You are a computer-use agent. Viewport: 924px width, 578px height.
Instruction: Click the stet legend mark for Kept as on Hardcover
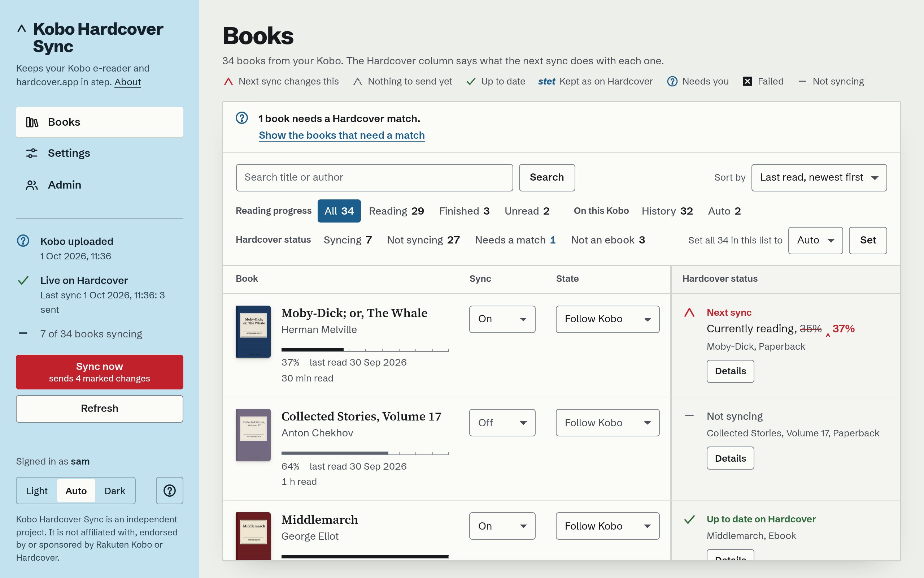[546, 81]
